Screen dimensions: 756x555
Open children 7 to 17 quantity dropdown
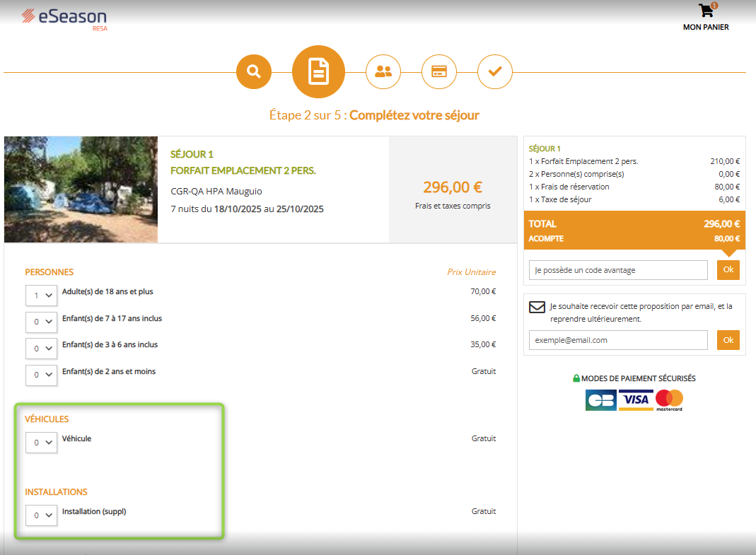click(x=41, y=322)
